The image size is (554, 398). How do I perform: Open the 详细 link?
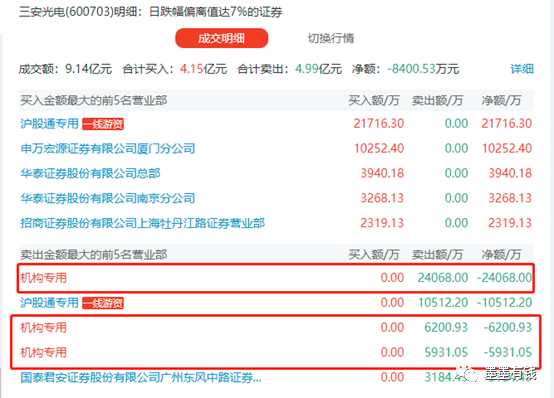[522, 69]
